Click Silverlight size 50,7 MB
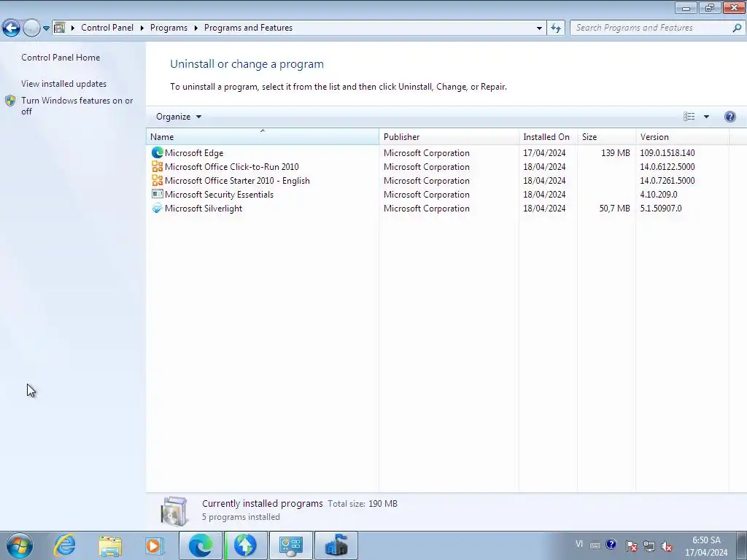 coord(614,208)
